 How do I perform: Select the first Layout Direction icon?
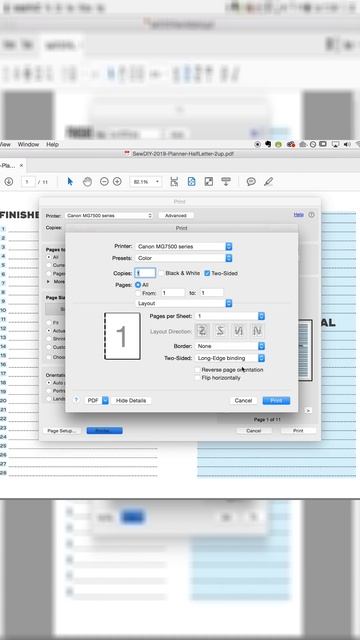pyautogui.click(x=202, y=331)
